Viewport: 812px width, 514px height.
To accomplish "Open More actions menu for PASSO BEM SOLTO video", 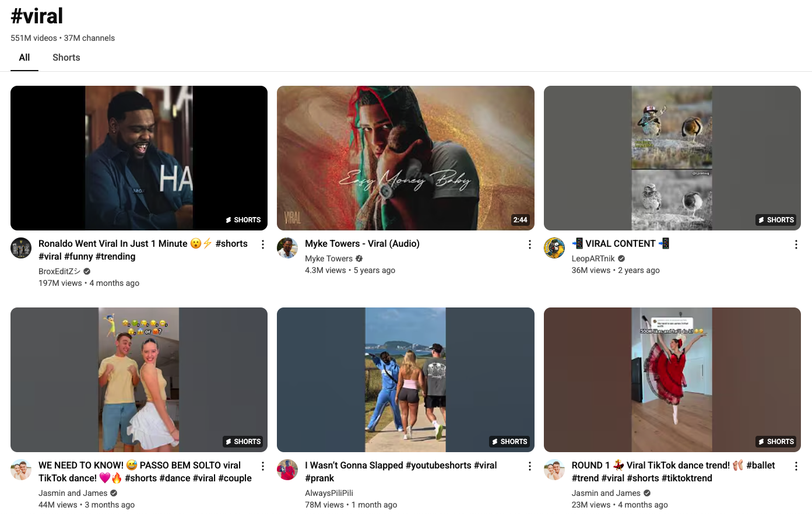I will pyautogui.click(x=263, y=466).
